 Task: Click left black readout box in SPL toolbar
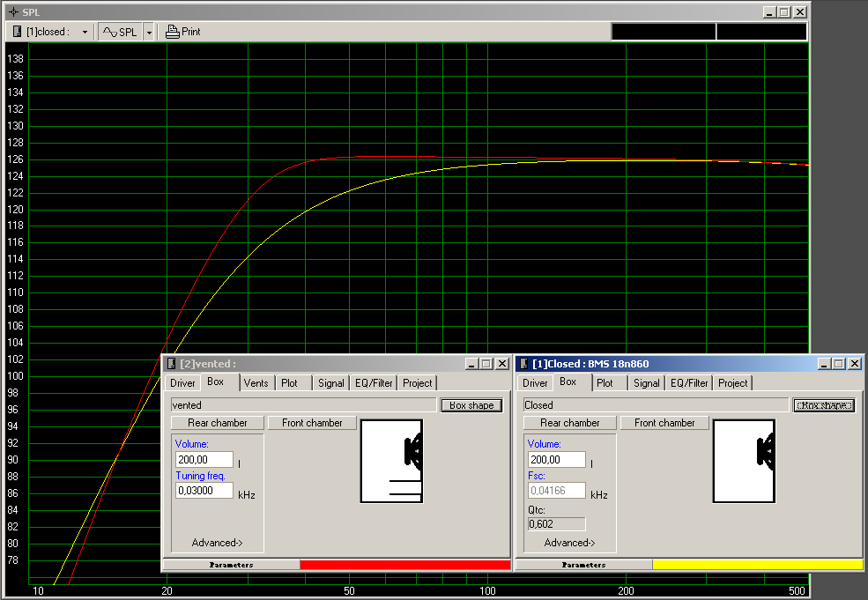[664, 32]
